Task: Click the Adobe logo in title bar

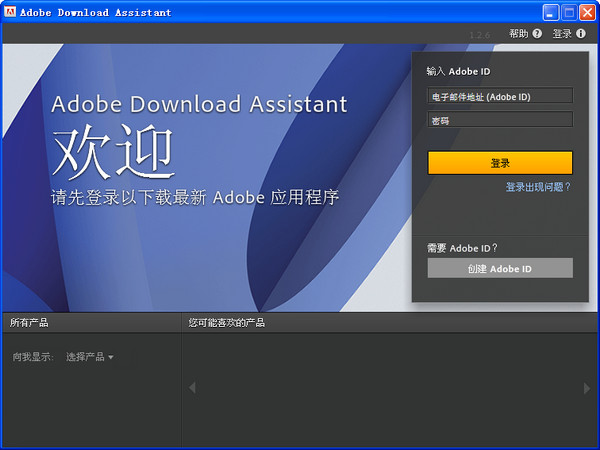Action: pyautogui.click(x=10, y=12)
